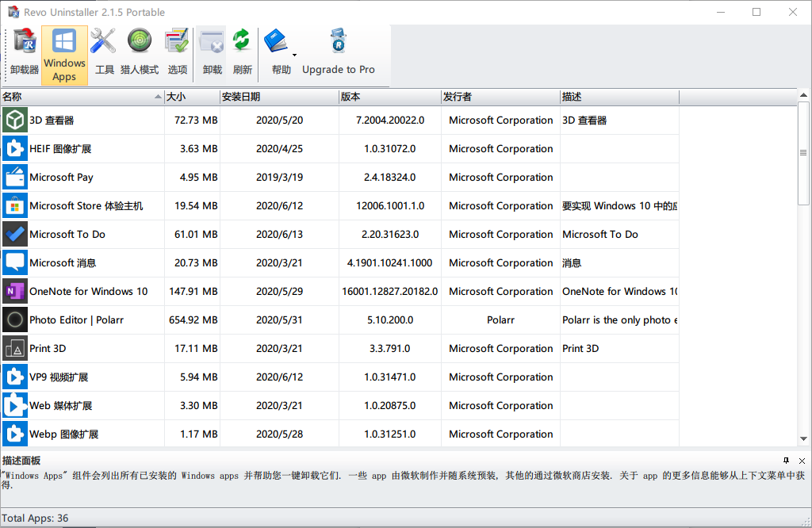This screenshot has height=528, width=812.
Task: Sort by the 大小 column header
Action: 192,97
